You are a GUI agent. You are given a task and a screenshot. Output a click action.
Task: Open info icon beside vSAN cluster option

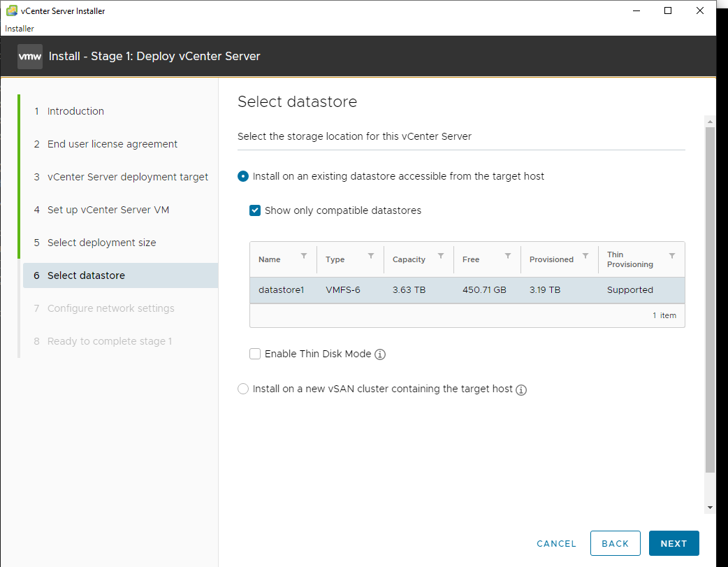[x=521, y=390]
